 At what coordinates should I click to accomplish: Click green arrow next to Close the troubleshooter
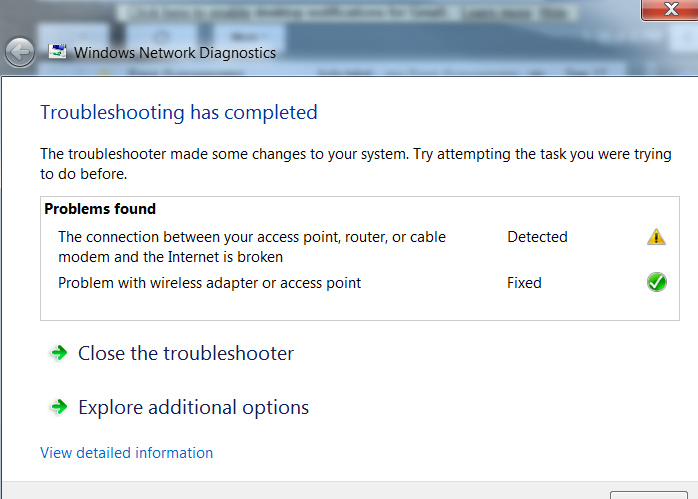(59, 353)
